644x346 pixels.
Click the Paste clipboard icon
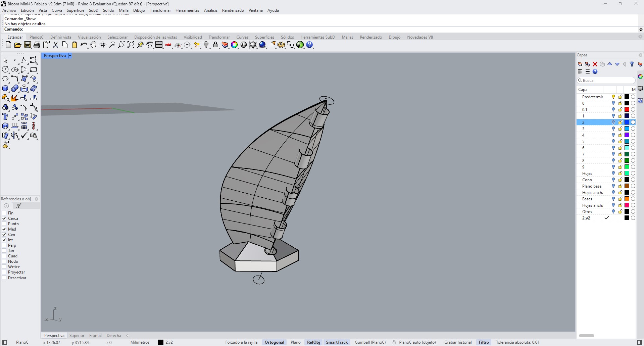click(x=75, y=45)
